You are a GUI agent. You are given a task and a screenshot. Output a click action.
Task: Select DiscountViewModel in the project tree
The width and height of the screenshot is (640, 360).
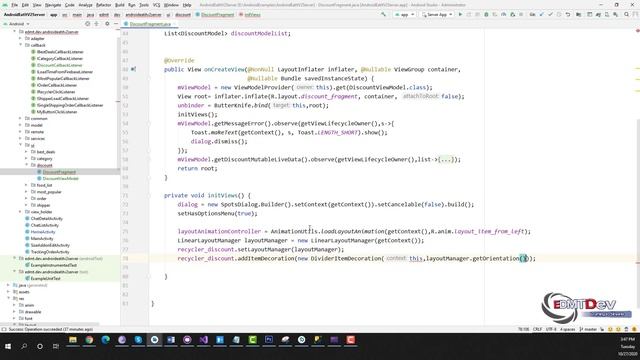point(58,178)
